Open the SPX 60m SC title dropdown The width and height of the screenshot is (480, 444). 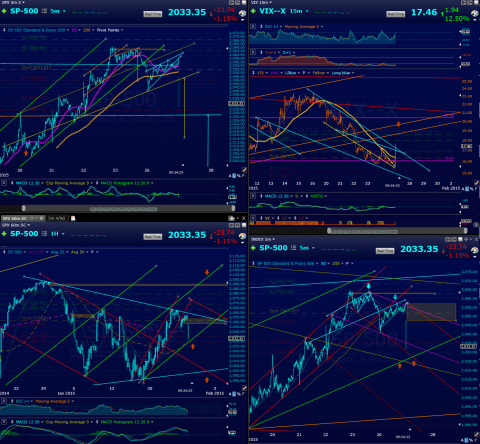click(28, 225)
